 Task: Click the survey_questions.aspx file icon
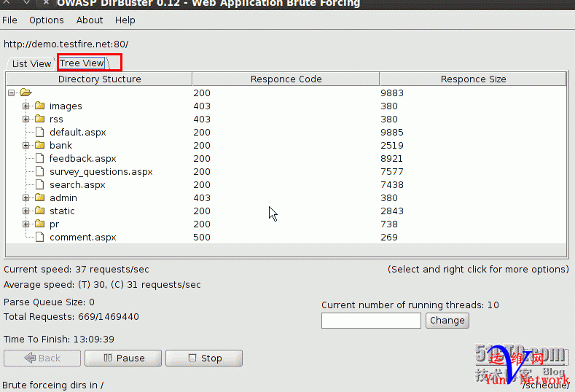[39, 172]
